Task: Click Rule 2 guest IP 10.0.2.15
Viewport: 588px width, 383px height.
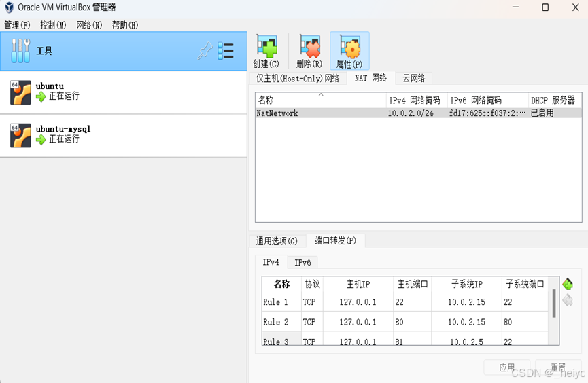Action: pyautogui.click(x=466, y=322)
